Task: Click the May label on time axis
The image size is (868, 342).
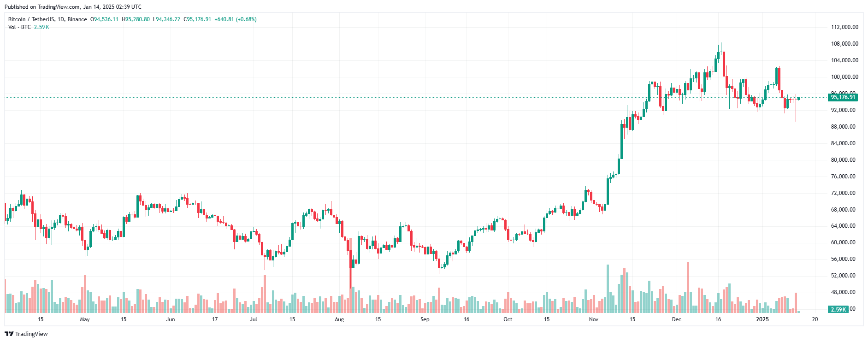Action: tap(85, 319)
